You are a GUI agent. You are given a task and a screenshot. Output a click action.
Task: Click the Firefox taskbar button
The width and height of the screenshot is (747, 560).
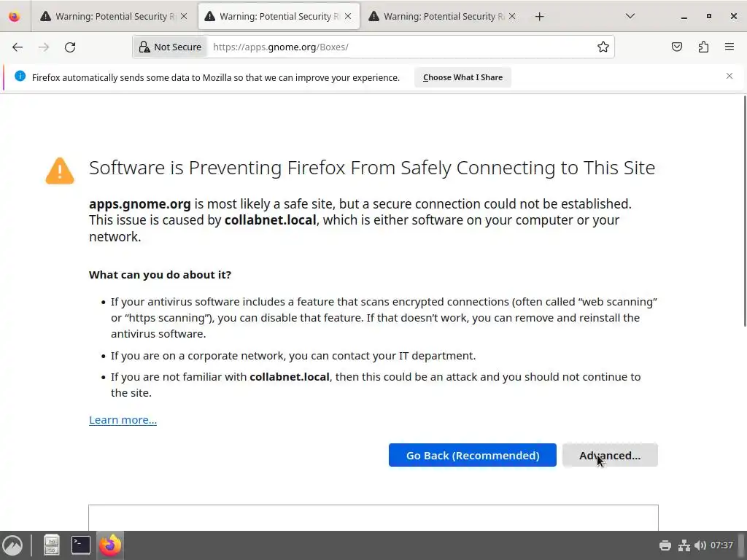[110, 545]
